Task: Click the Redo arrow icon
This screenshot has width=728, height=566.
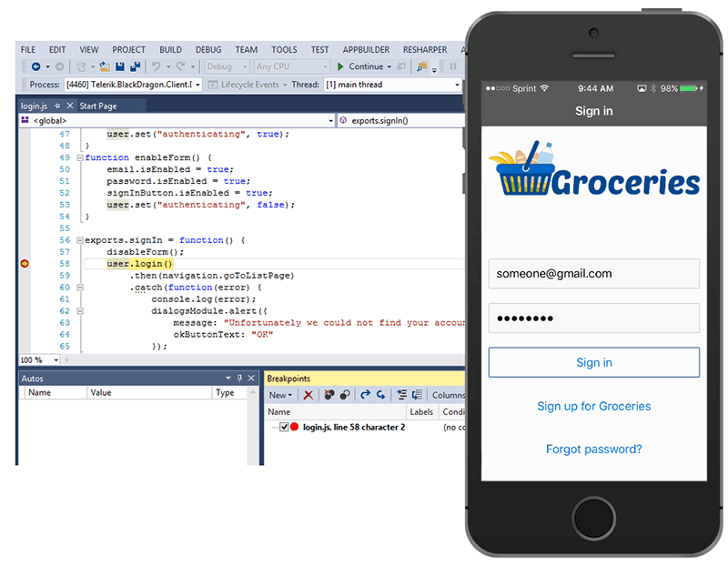Action: point(180,66)
